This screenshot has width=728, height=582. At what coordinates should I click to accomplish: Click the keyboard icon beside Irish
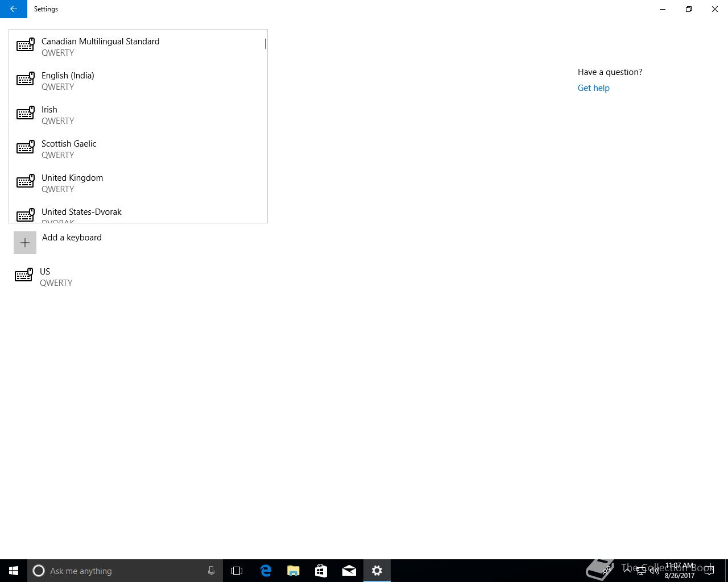pos(26,113)
